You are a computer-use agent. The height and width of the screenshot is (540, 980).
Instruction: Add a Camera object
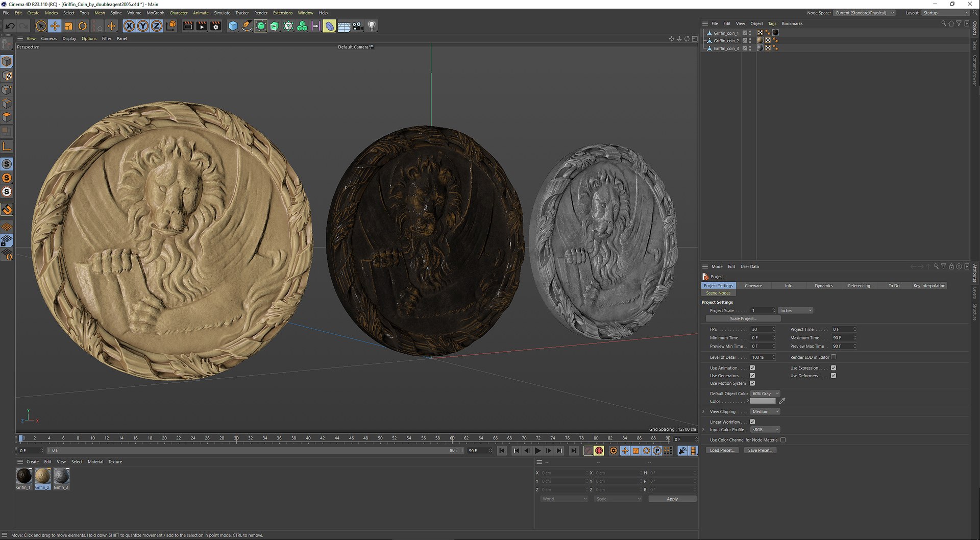point(358,26)
